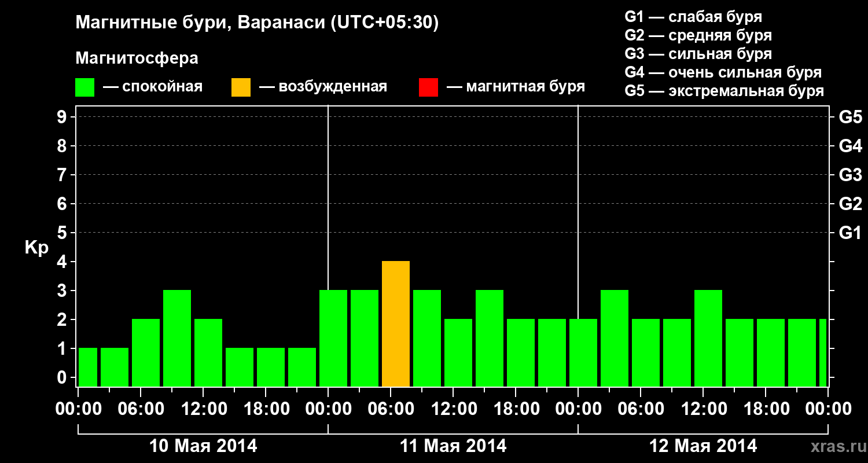This screenshot has height=463, width=868.
Task: Click the '11 Мая 2014' date label
Action: coord(453,446)
